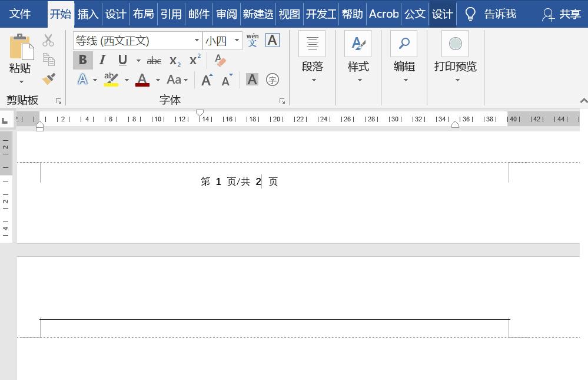Viewport: 588px width, 380px height.
Task: Open the 审阅 ribbon tab
Action: [x=226, y=14]
